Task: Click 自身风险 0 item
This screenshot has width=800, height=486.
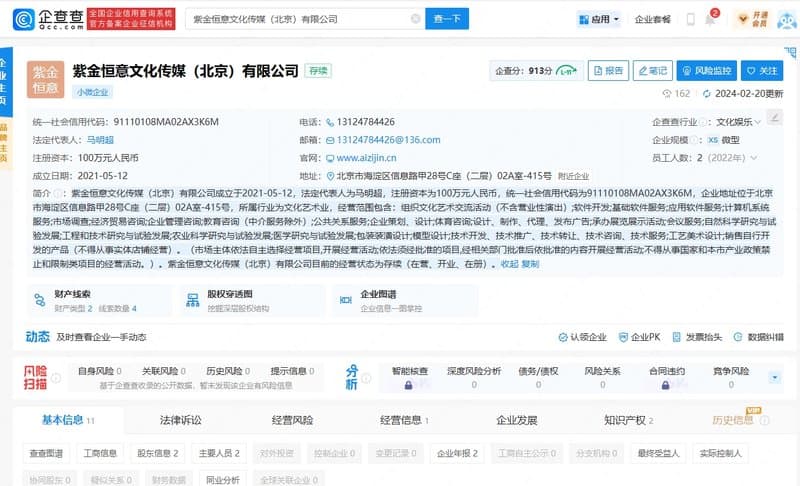Action: click(x=99, y=371)
